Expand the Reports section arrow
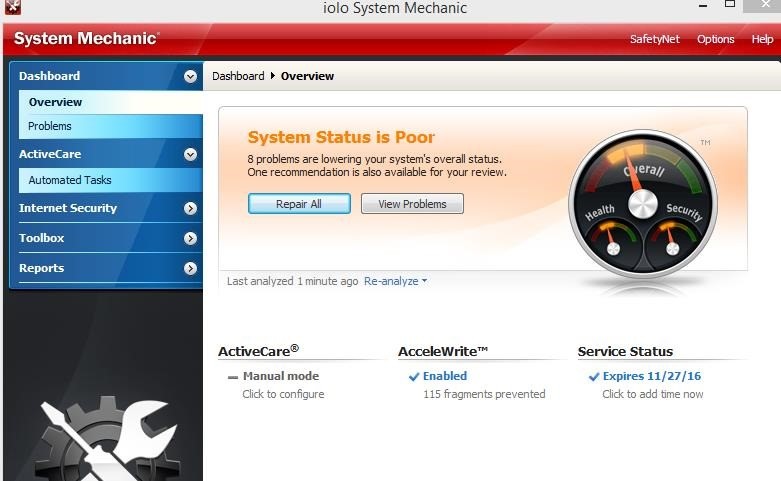This screenshot has width=781, height=481. coord(190,269)
